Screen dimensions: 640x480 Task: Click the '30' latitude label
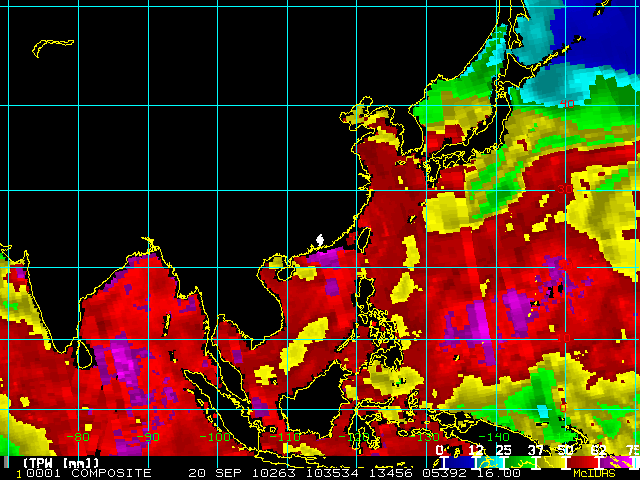pyautogui.click(x=566, y=189)
